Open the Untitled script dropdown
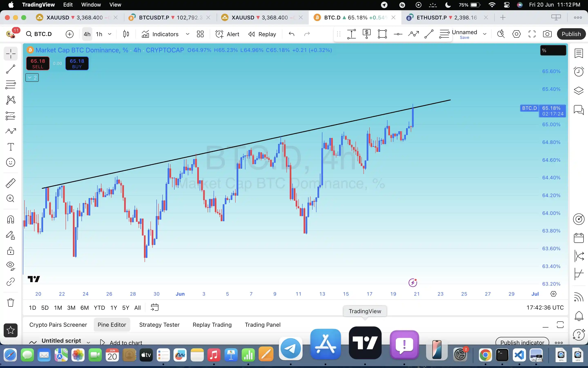Viewport: 588px width, 368px height. [88, 342]
